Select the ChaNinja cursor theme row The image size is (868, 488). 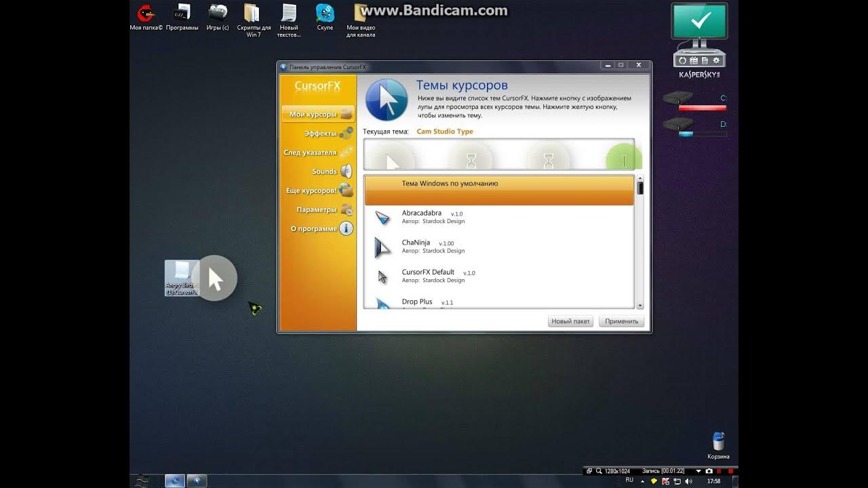(499, 247)
